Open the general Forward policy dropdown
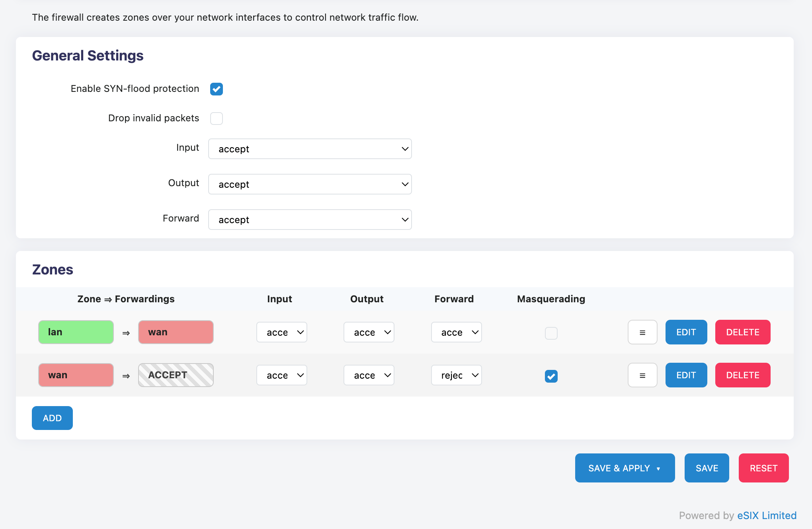812x529 pixels. pyautogui.click(x=310, y=220)
